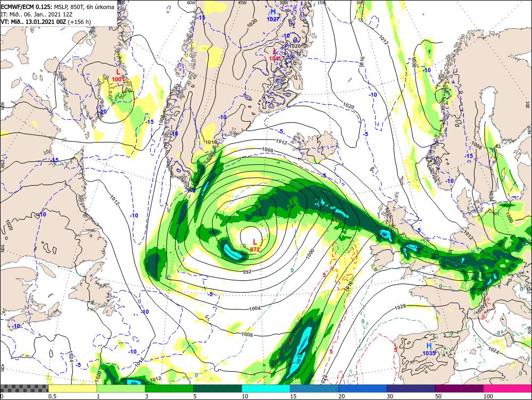
Task: Select the cyan 10–15 legend swatch
Action: point(266,388)
